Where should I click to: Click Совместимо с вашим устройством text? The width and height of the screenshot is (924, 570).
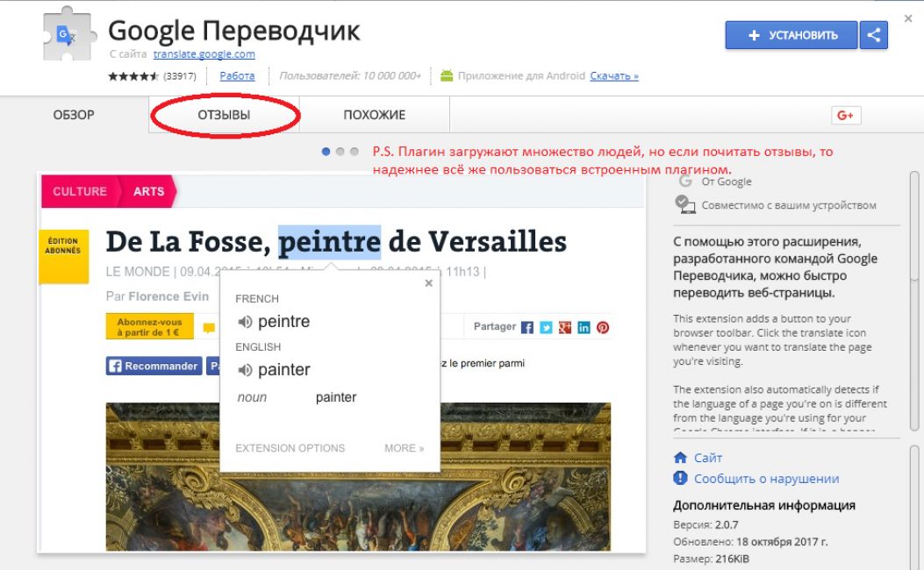point(789,205)
